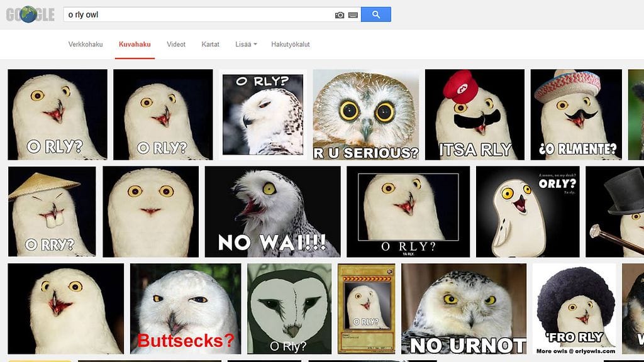The image size is (644, 362).
Task: Click the 'O RRY?' straw hat owl
Action: coord(52,211)
